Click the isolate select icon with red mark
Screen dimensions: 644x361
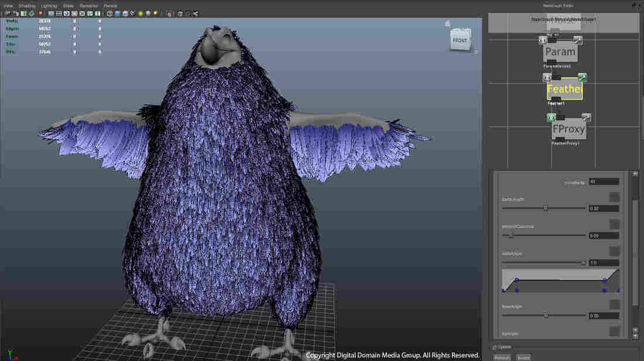point(169,13)
